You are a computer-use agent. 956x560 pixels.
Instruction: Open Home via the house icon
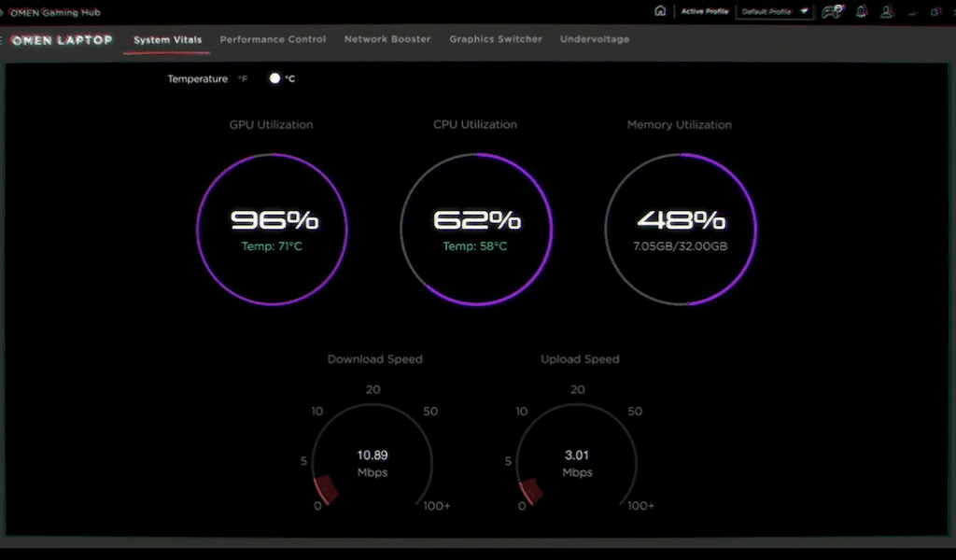point(661,10)
